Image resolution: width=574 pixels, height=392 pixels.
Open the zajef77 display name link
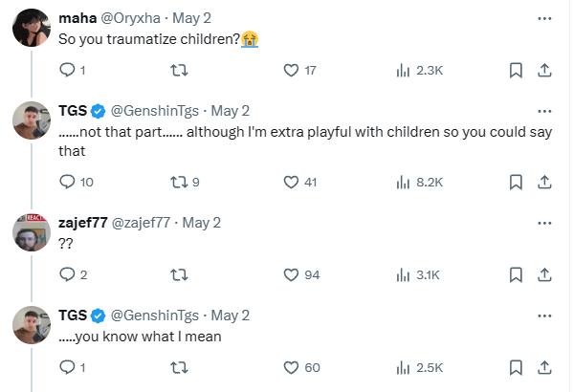coord(84,223)
